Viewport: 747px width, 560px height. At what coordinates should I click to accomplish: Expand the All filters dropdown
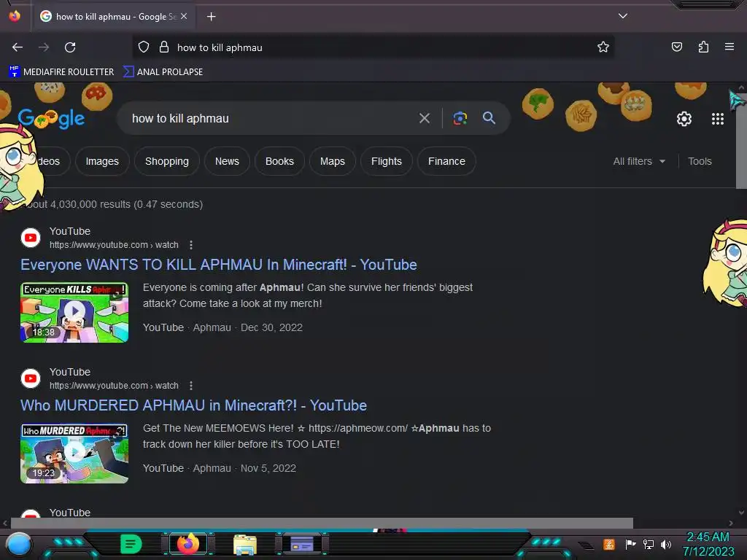(639, 161)
